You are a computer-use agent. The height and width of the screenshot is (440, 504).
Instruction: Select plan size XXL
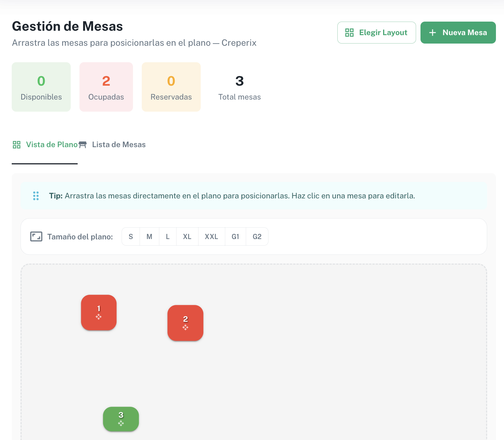[211, 236]
